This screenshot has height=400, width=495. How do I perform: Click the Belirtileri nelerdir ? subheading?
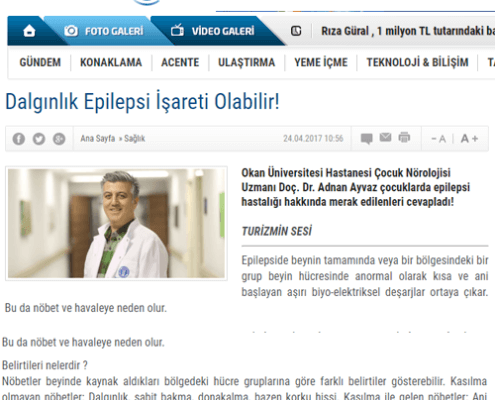(x=45, y=365)
